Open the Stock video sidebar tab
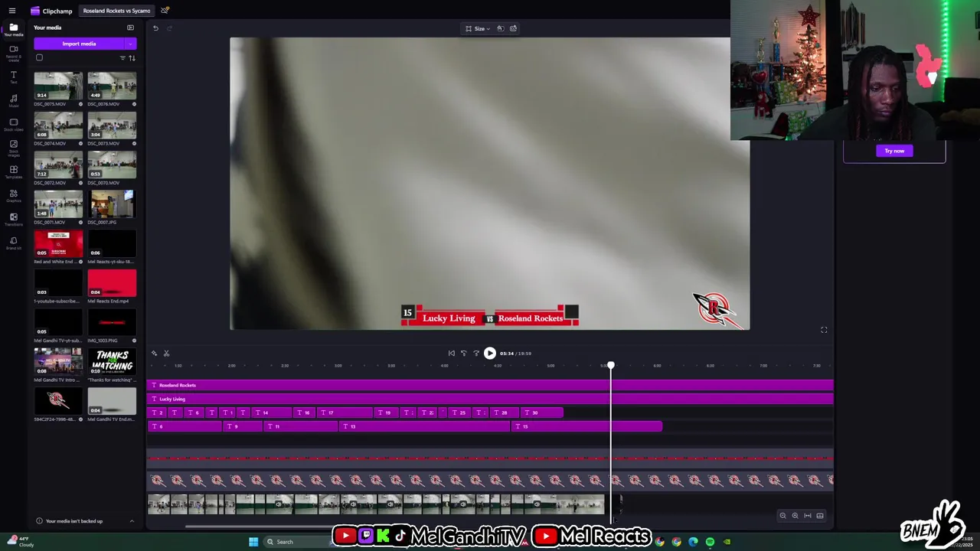The height and width of the screenshot is (551, 980). (13, 124)
